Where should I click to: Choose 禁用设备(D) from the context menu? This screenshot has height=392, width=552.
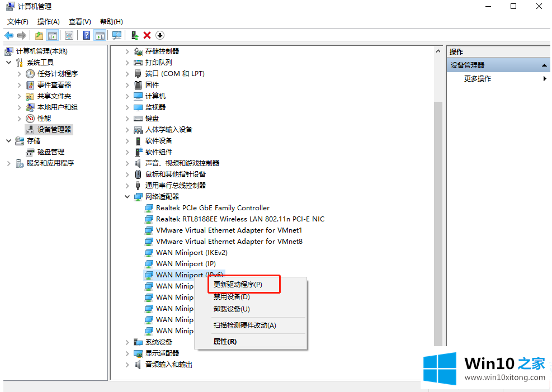point(232,297)
